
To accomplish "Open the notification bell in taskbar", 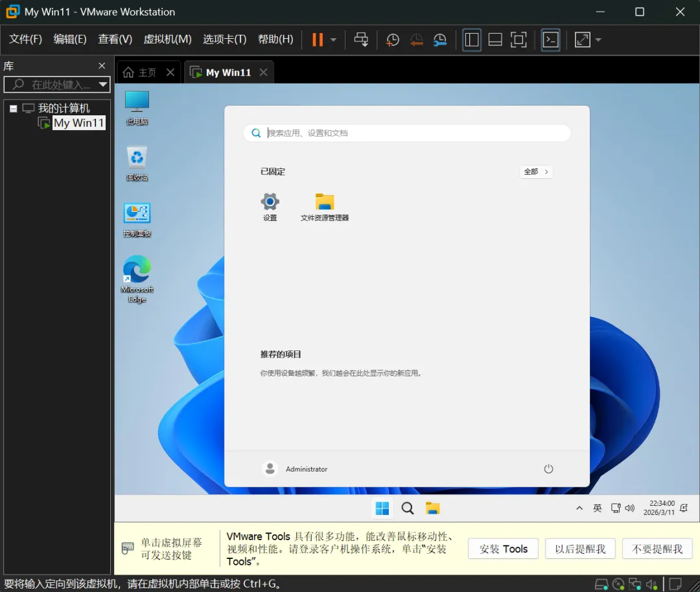I will coord(684,508).
